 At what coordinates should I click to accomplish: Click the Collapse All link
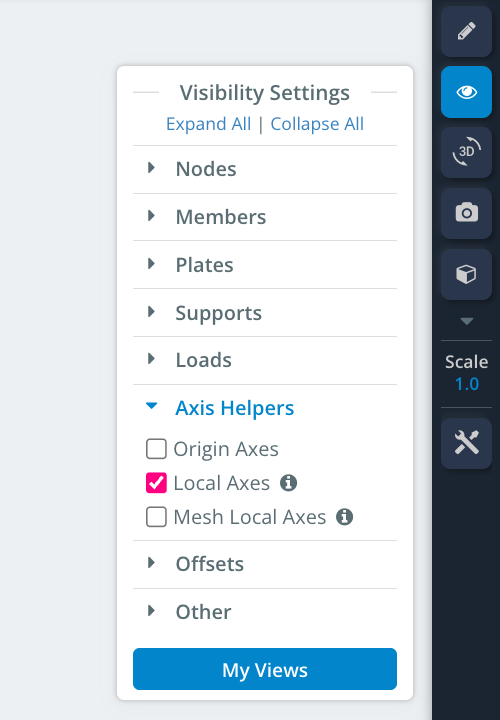point(317,124)
